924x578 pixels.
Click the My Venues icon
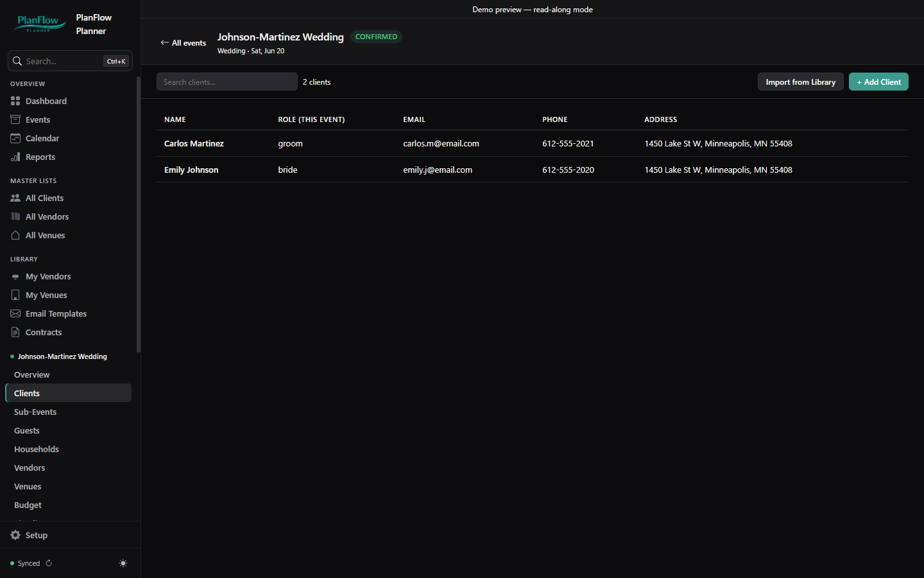[x=15, y=295]
